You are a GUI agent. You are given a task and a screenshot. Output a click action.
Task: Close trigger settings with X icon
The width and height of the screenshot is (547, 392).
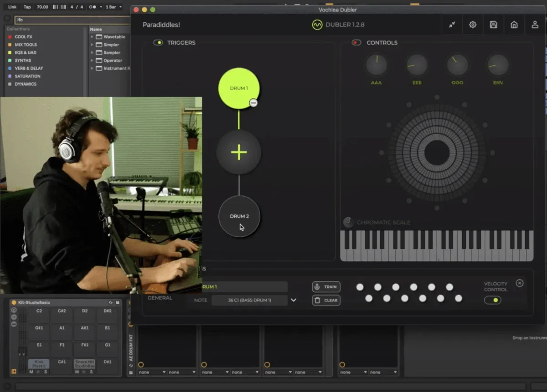click(x=520, y=283)
